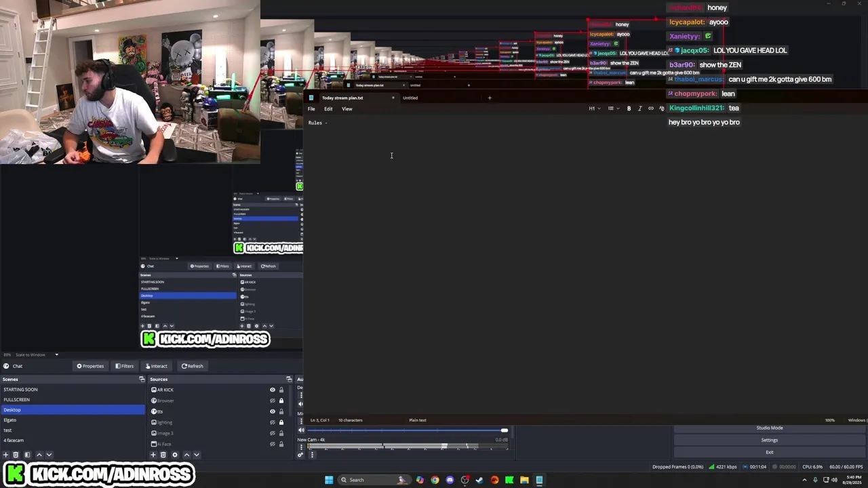Open Notepad Edit menu

point(328,108)
